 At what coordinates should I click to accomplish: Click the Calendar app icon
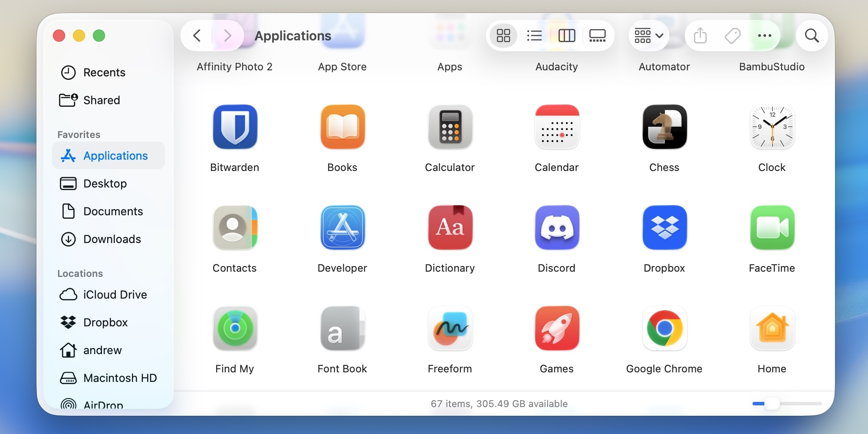click(557, 127)
